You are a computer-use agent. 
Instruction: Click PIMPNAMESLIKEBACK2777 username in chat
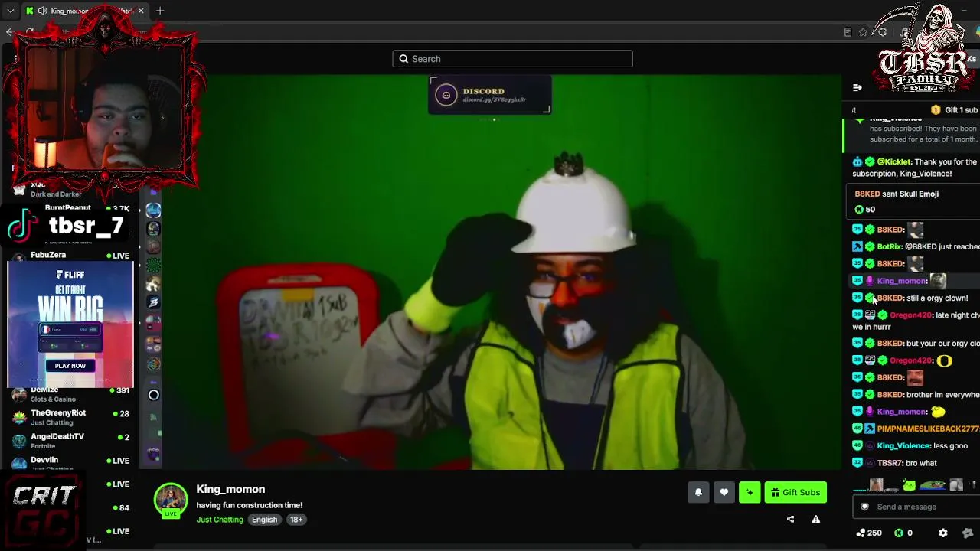[x=928, y=429]
